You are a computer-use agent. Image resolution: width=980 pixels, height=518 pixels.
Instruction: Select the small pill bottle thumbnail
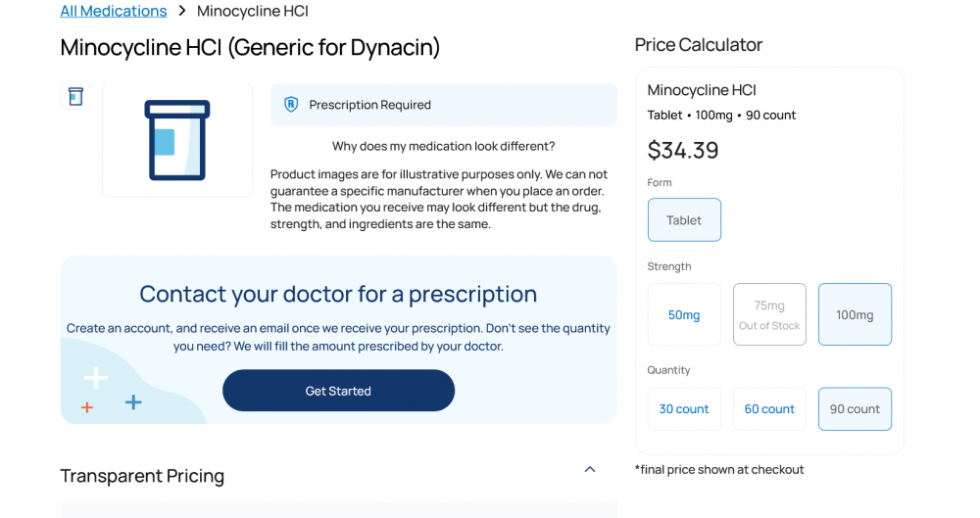coord(75,96)
